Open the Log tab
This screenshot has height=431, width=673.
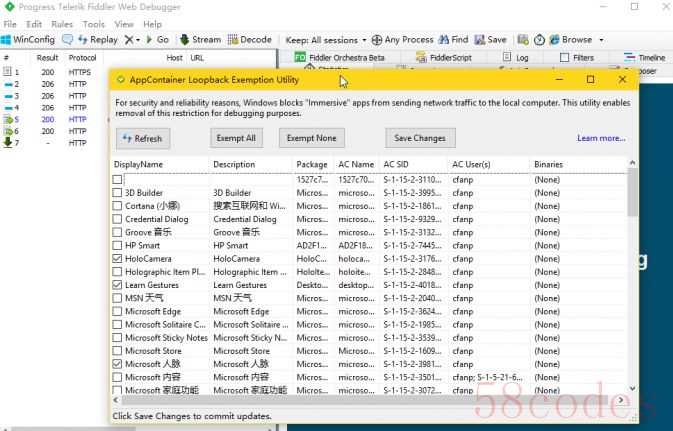pos(515,58)
